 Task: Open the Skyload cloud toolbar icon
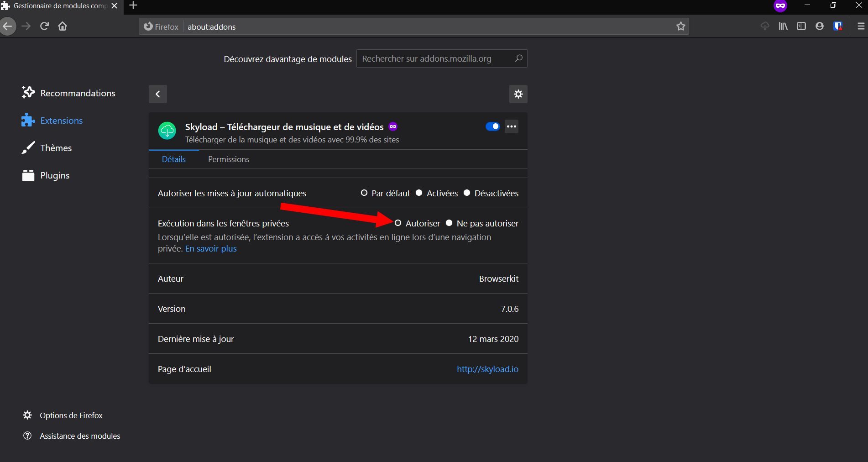tap(765, 26)
